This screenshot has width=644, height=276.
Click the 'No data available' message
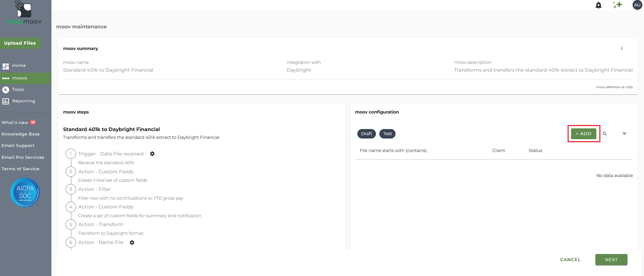click(x=615, y=176)
